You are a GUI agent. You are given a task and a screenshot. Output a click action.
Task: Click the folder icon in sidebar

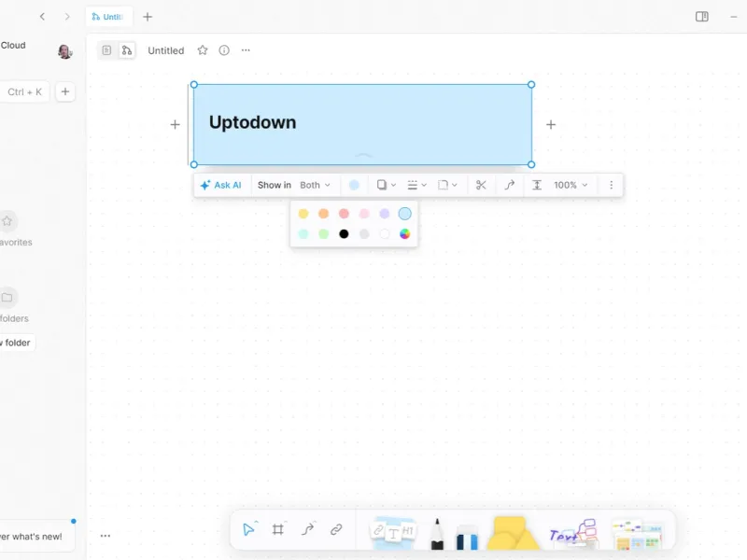7,298
